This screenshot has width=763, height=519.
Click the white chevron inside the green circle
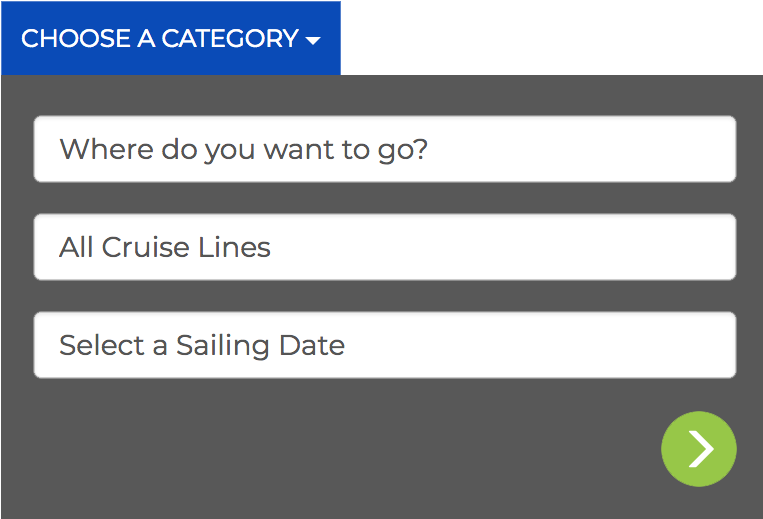coord(701,449)
